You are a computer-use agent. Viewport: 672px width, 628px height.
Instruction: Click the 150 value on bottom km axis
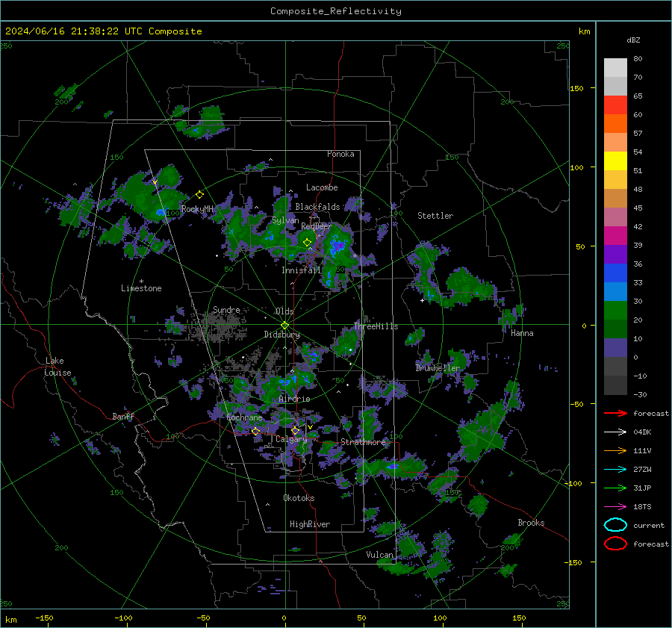(519, 618)
